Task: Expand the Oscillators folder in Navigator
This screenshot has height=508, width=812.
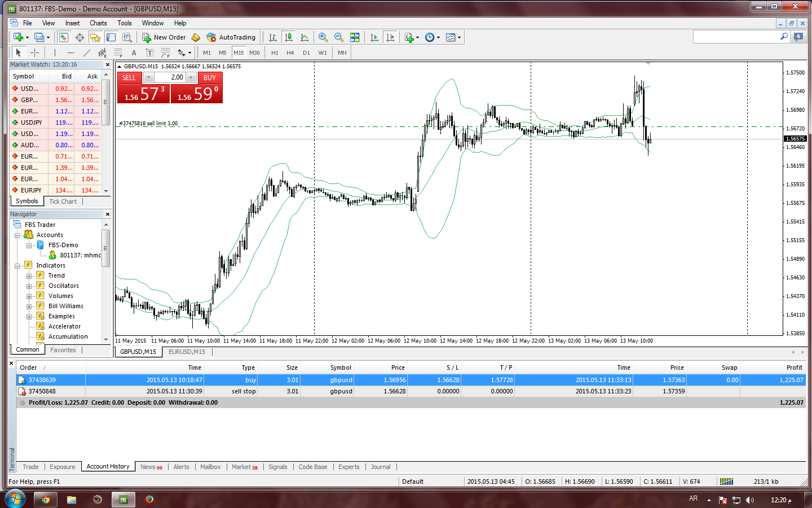Action: (29, 286)
